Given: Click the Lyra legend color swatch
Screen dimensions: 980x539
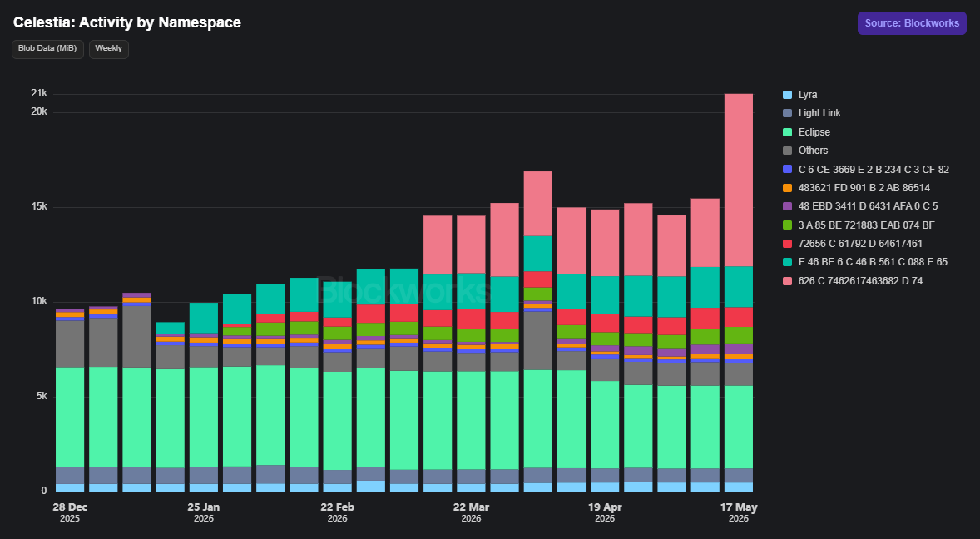Looking at the screenshot, I should [x=788, y=95].
